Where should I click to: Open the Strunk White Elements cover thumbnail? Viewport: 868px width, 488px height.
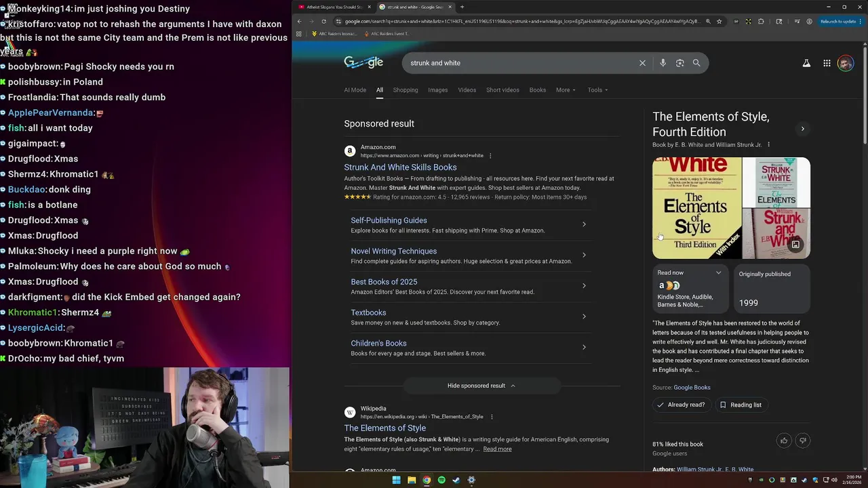(776, 182)
